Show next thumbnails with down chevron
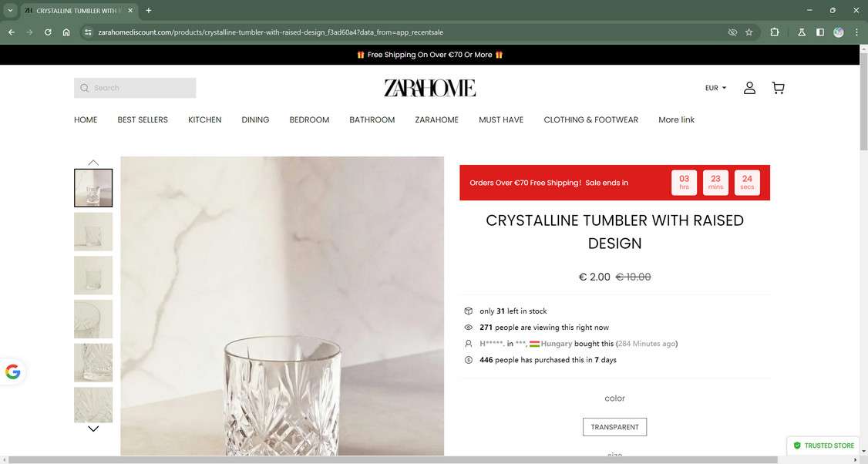This screenshot has height=464, width=868. pos(93,429)
